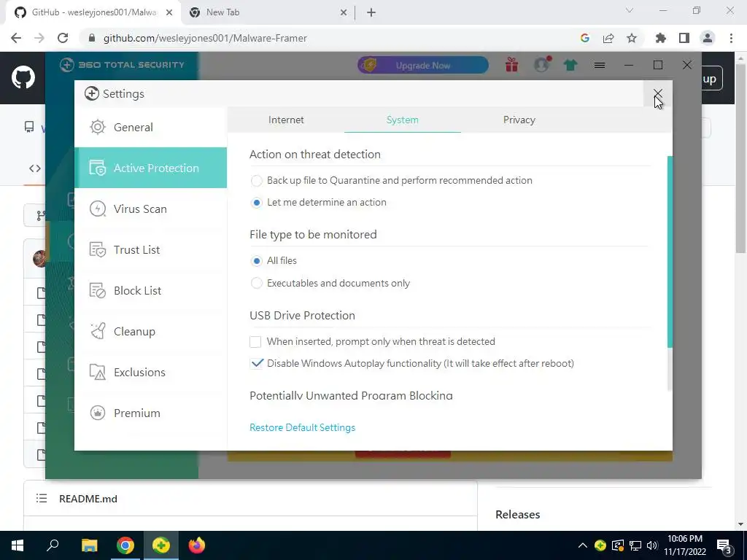
Task: Open File Explorer from taskbar
Action: (89, 545)
